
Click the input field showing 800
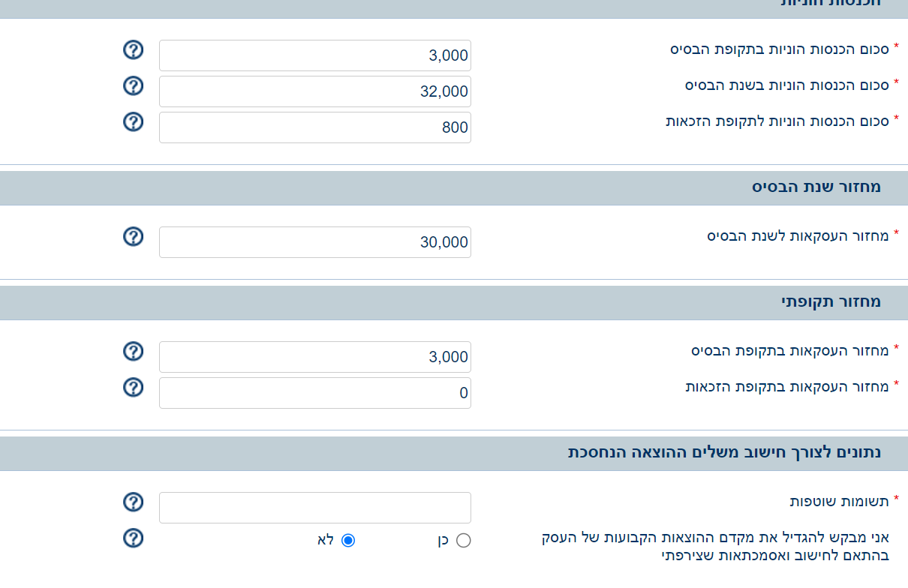(315, 127)
